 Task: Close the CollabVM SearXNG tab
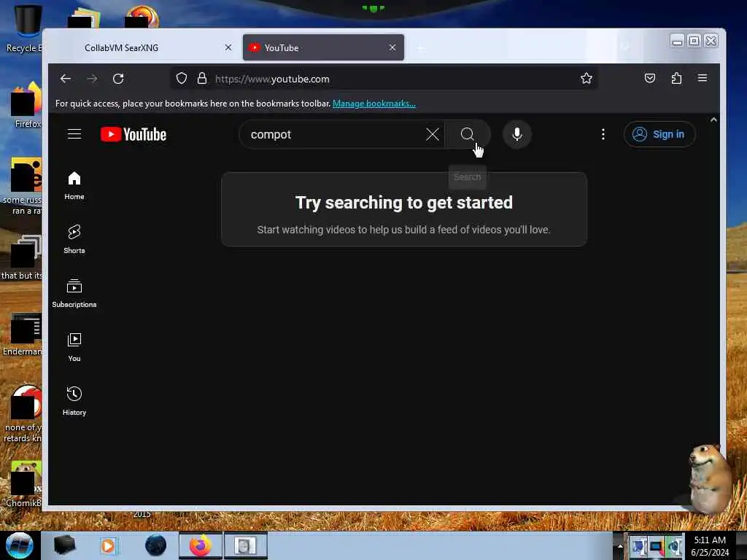click(x=228, y=47)
